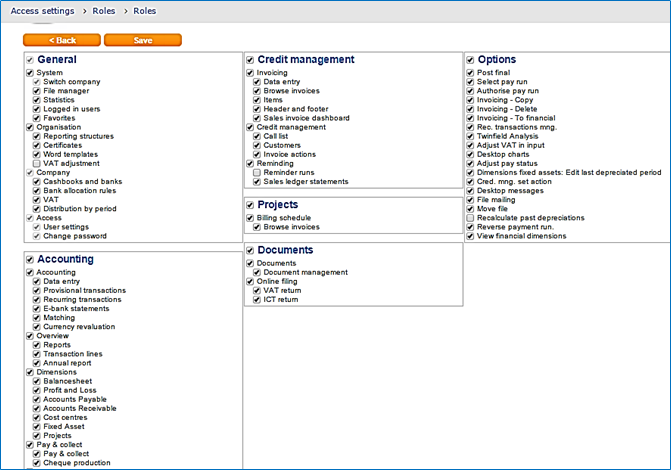Enable Recalculate past depreciations checkbox
This screenshot has width=671, height=470.
470,218
